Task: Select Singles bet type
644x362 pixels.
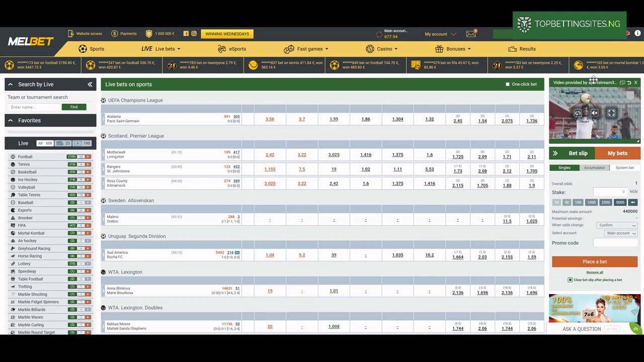Action: pos(564,168)
